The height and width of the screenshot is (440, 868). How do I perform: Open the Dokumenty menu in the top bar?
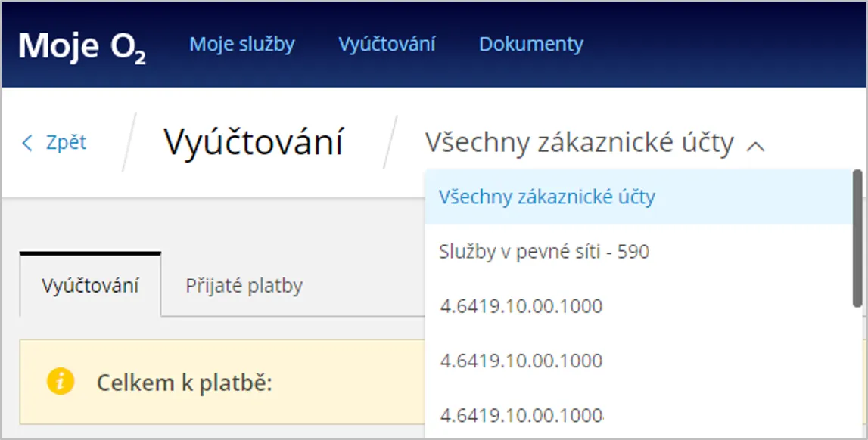530,44
